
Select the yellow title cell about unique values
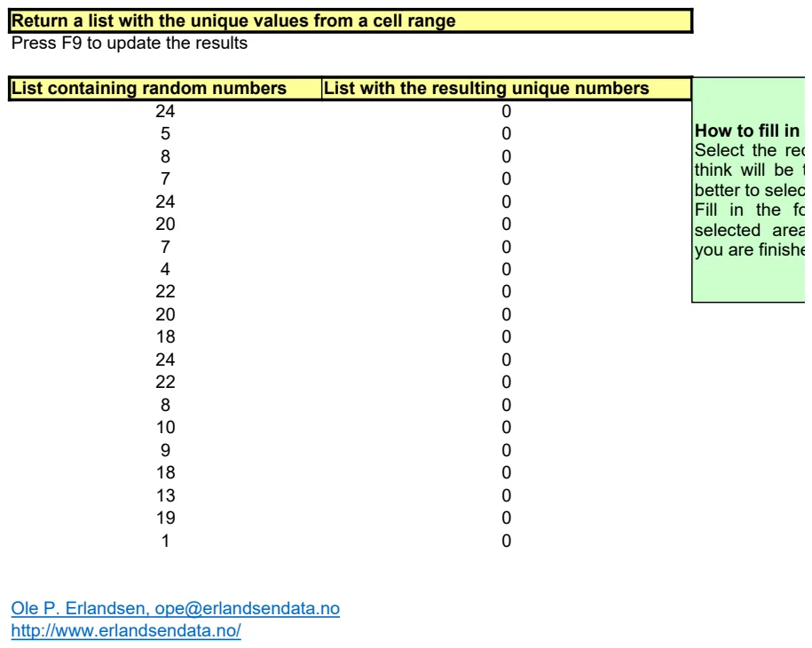pos(351,20)
